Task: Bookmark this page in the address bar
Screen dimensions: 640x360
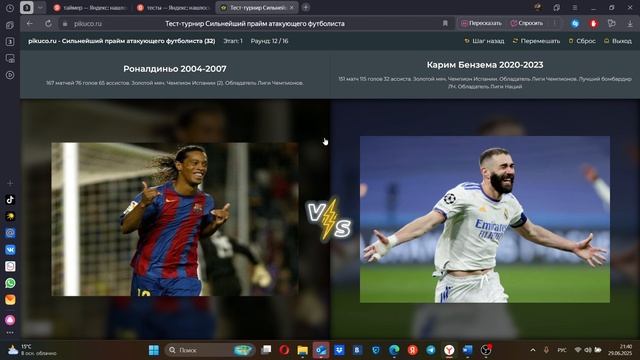Action: pos(445,23)
